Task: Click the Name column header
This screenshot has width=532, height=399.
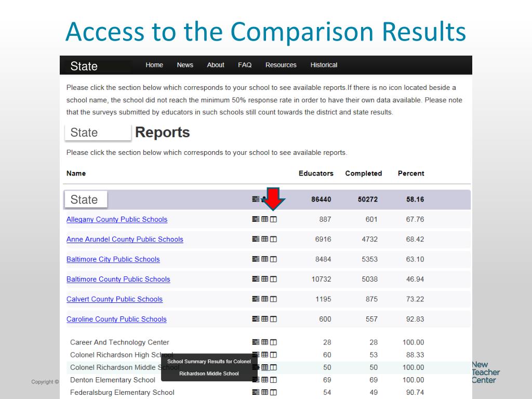Action: (x=76, y=174)
